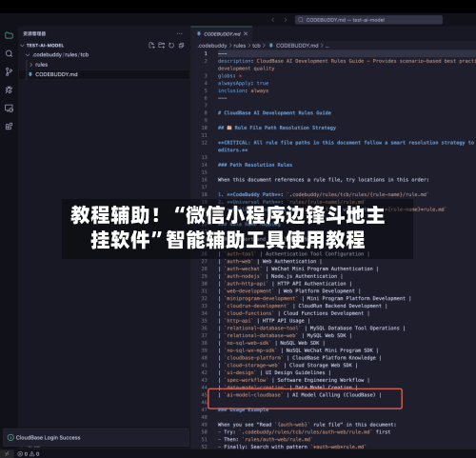Image resolution: width=476 pixels, height=458 pixels.
Task: Click the 'web-development' table row
Action: (289, 291)
